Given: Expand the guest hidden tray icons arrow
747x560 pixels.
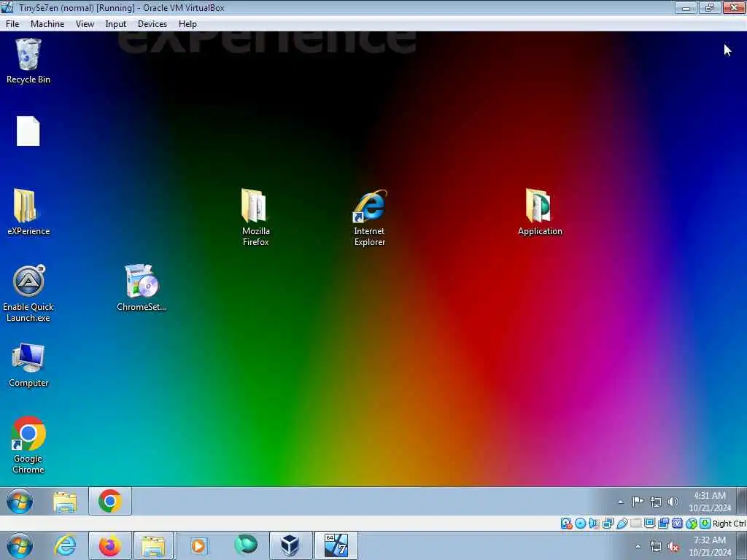Looking at the screenshot, I should pyautogui.click(x=620, y=502).
